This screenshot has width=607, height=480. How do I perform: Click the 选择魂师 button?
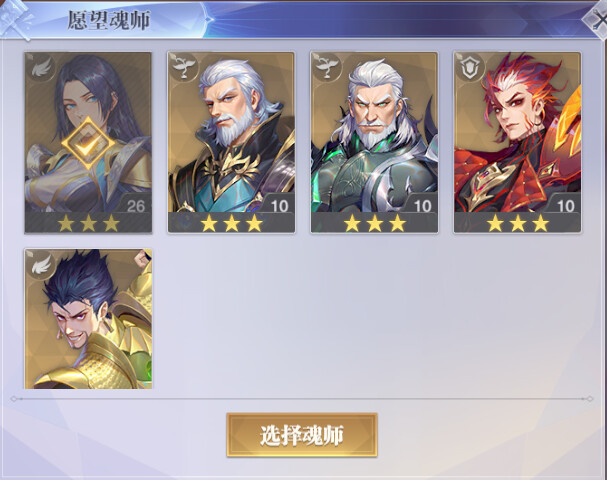tap(302, 435)
